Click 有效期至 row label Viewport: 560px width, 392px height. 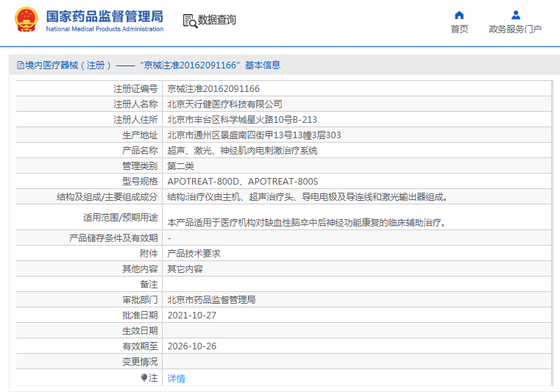coord(140,346)
